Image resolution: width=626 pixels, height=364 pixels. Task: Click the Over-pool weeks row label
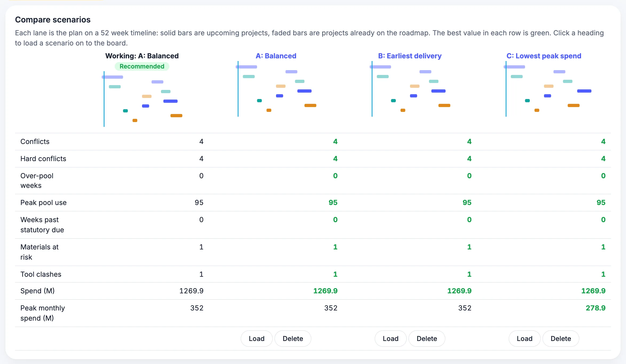coord(37,181)
